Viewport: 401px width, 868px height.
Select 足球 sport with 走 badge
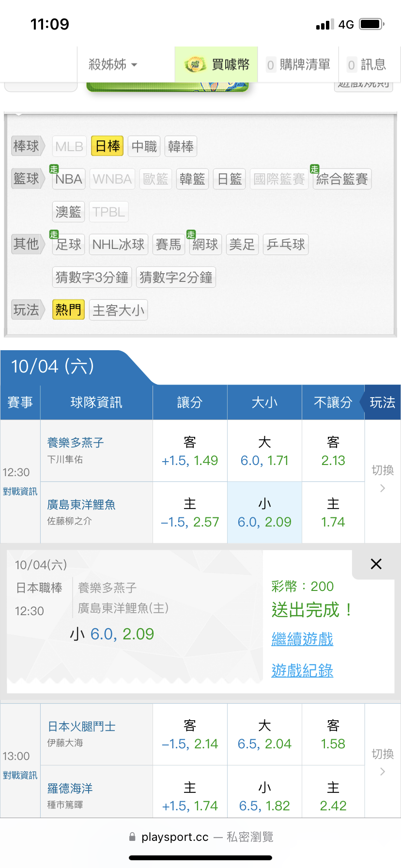click(68, 245)
